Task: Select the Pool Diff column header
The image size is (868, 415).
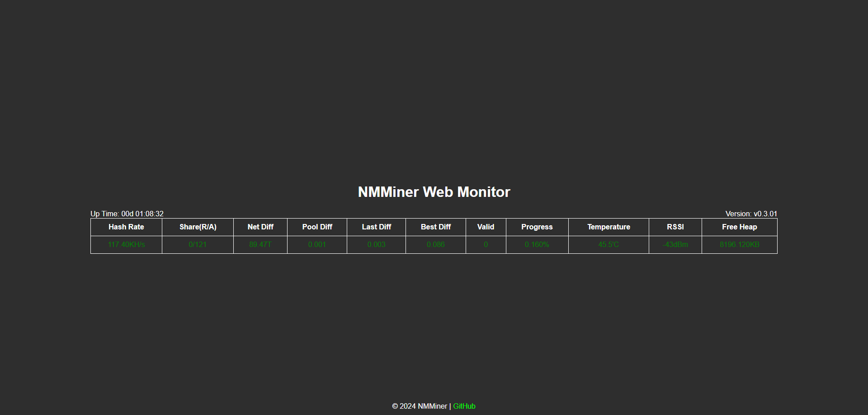Action: point(317,227)
